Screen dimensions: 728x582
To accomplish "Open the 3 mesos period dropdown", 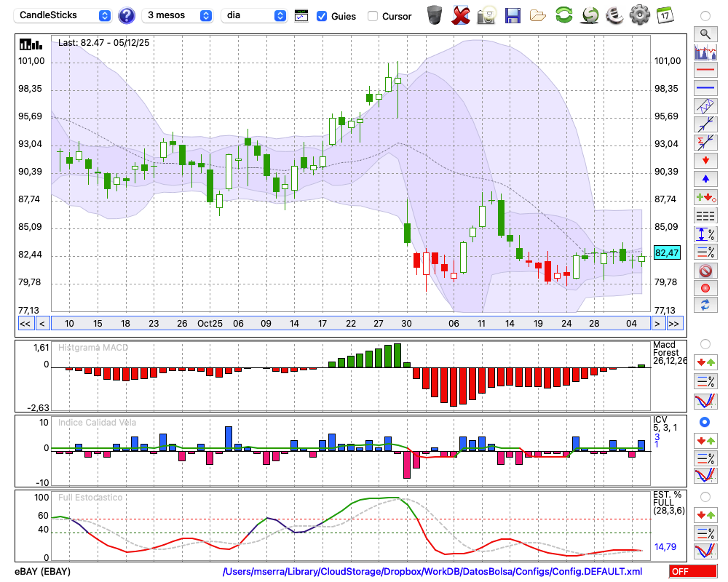I will tap(178, 15).
